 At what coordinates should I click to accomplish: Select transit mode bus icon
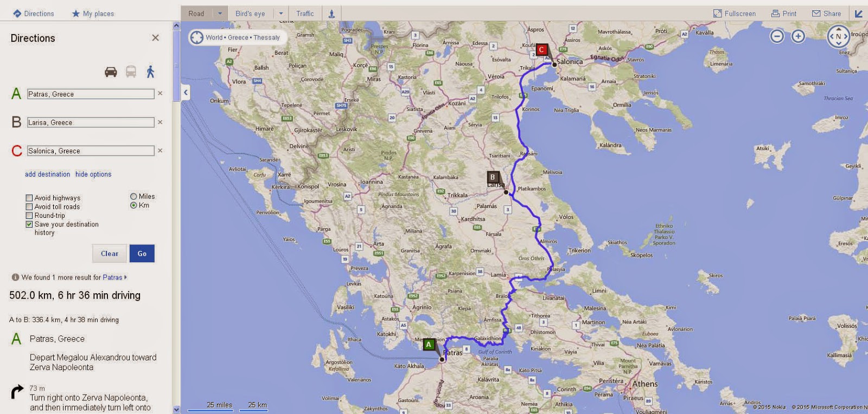[x=131, y=72]
